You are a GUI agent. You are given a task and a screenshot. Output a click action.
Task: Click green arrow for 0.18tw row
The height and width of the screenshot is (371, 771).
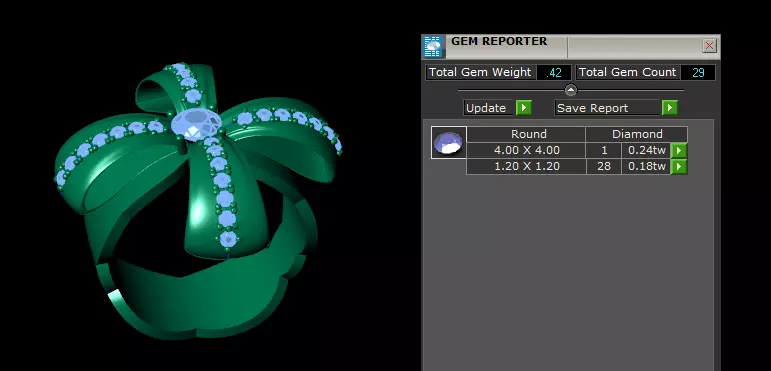coord(679,167)
